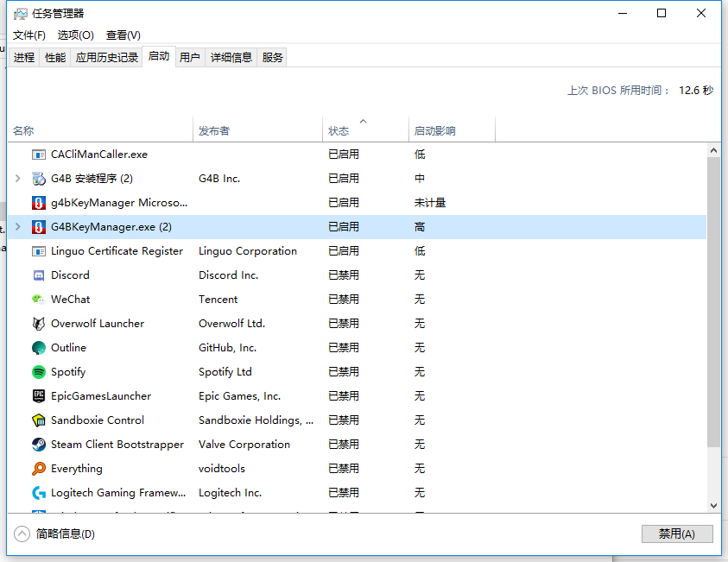Click the Outline app icon

coord(39,348)
